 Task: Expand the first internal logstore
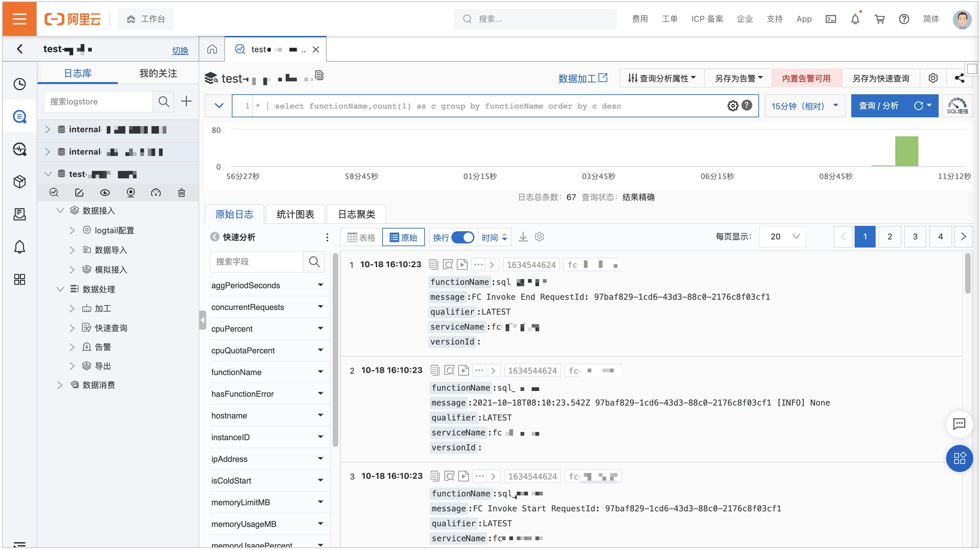(47, 130)
